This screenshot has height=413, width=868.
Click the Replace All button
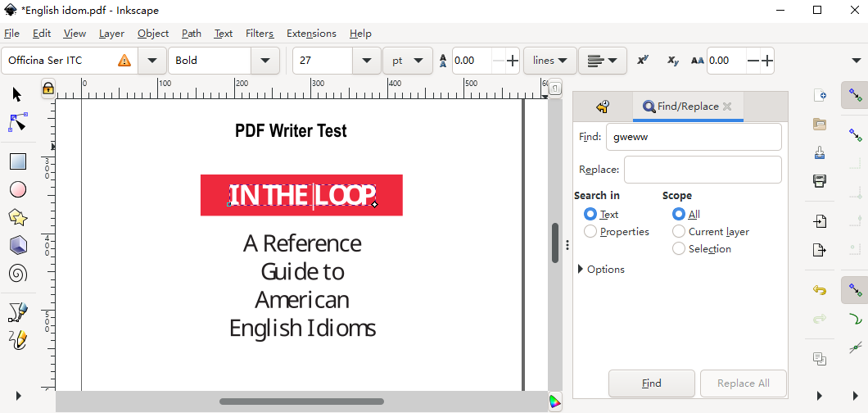(743, 383)
